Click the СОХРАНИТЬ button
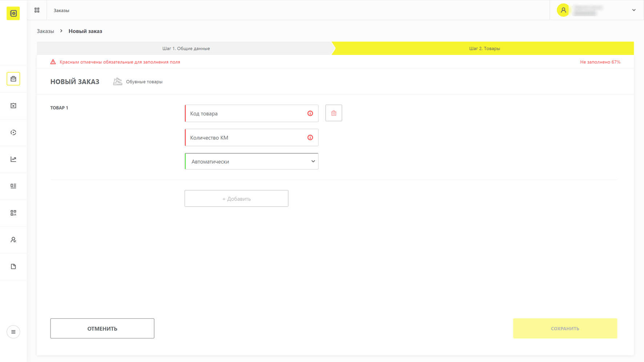Viewport: 644px width, 362px height. (565, 329)
